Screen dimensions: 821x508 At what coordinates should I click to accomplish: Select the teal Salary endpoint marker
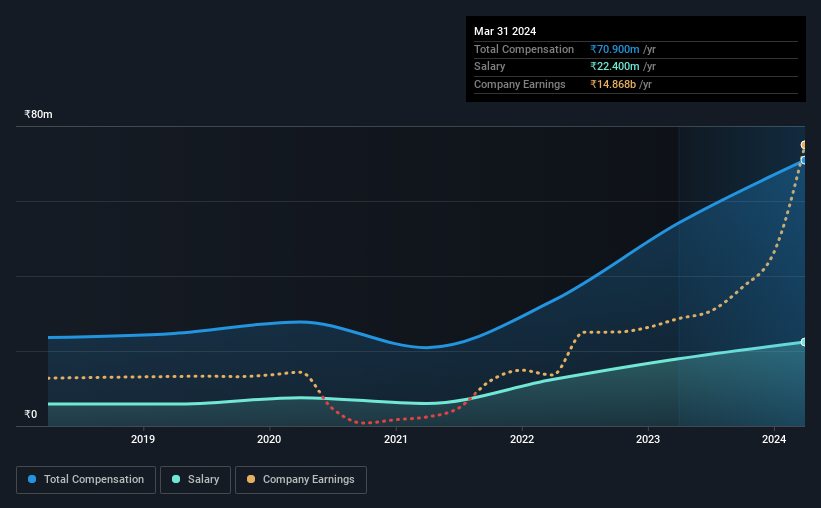tap(804, 342)
